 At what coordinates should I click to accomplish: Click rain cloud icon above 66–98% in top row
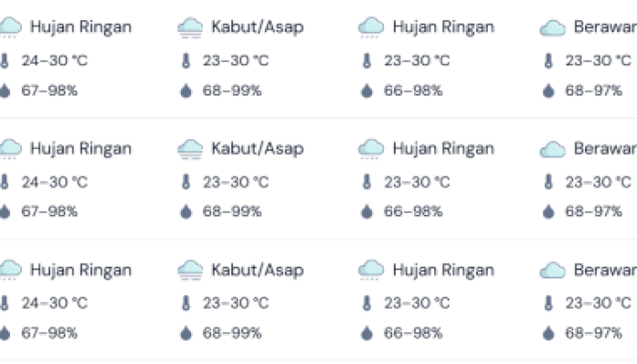pos(370,28)
